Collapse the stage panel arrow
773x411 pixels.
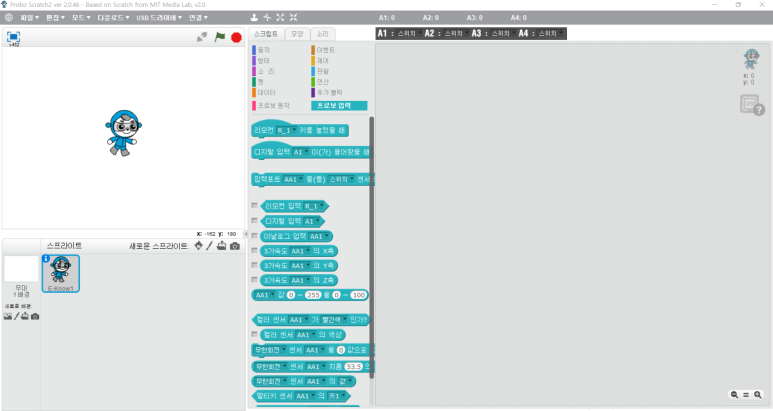[x=246, y=234]
